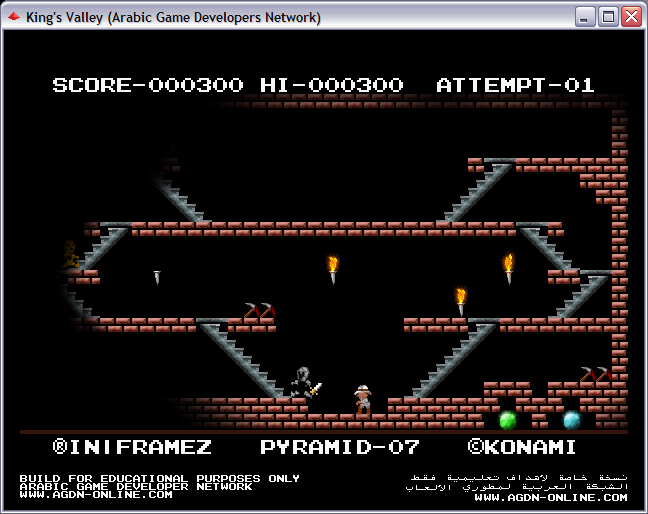Click the Arabic text at bottom right
This screenshot has height=514, width=648.
[x=517, y=483]
